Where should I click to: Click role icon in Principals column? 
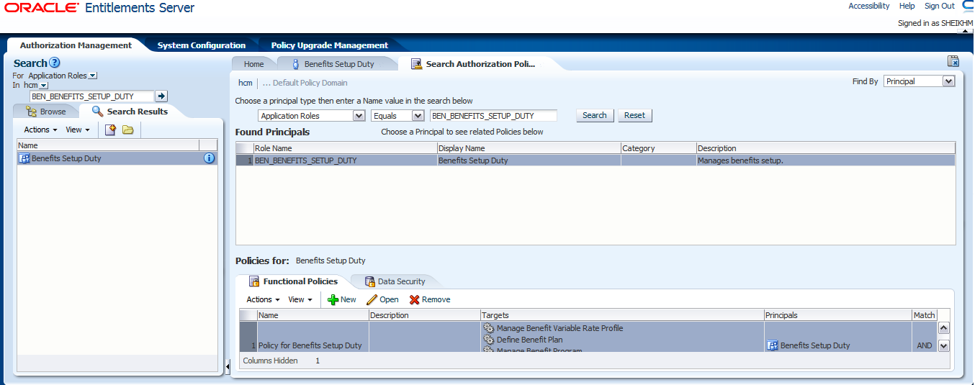pyautogui.click(x=773, y=345)
